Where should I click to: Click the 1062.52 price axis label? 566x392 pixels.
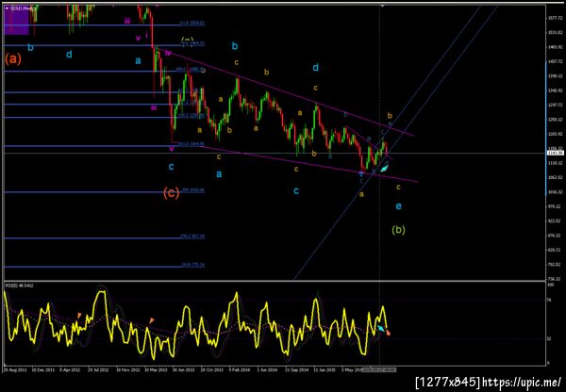556,177
